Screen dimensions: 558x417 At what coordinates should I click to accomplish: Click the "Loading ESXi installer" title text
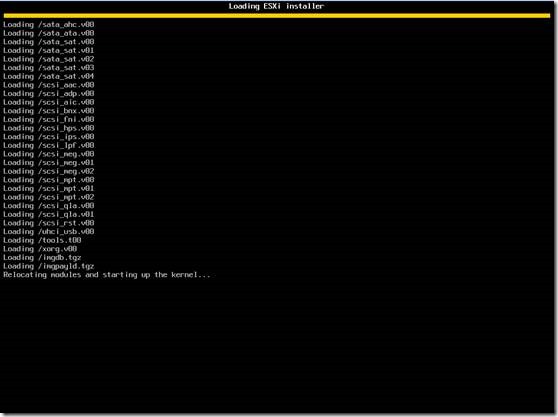coord(276,6)
